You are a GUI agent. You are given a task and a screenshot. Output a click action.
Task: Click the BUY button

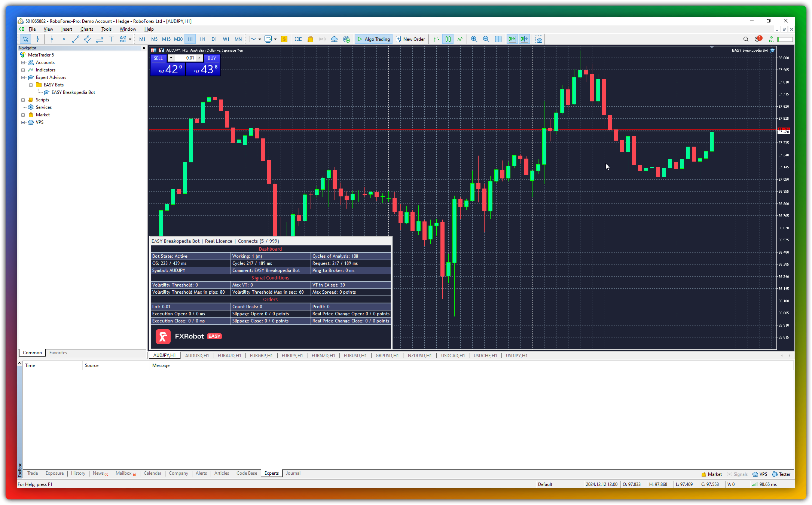[x=212, y=58]
